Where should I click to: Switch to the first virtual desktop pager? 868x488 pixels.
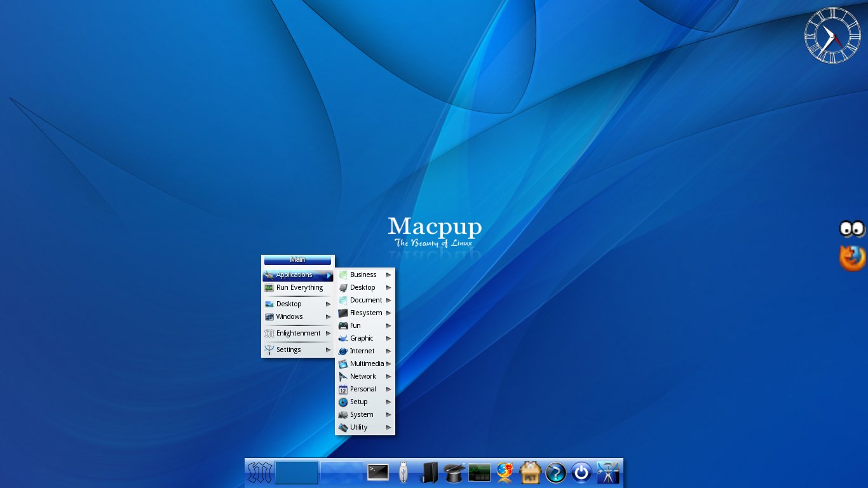pos(296,473)
